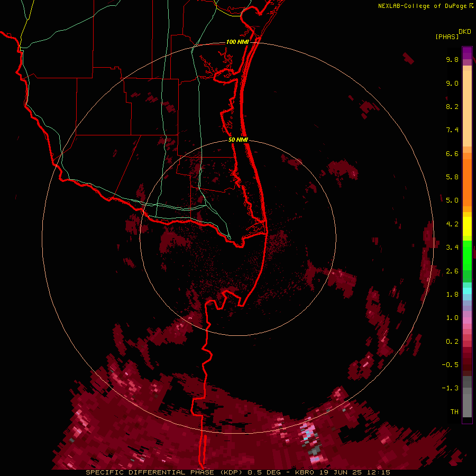Click the [PHAS] units label

coord(447,36)
